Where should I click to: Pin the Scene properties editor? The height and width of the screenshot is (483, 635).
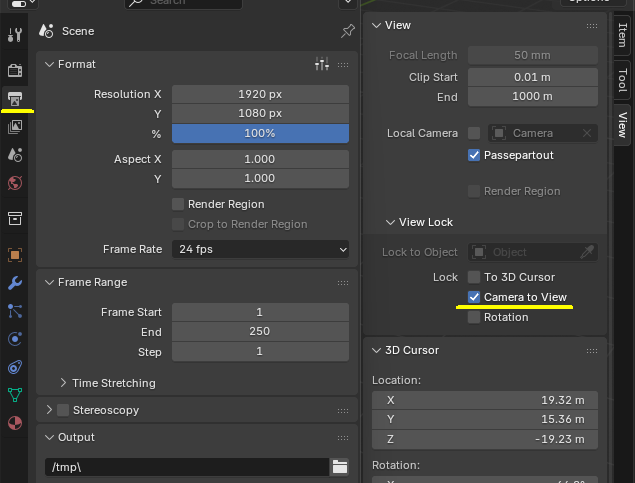pos(347,32)
